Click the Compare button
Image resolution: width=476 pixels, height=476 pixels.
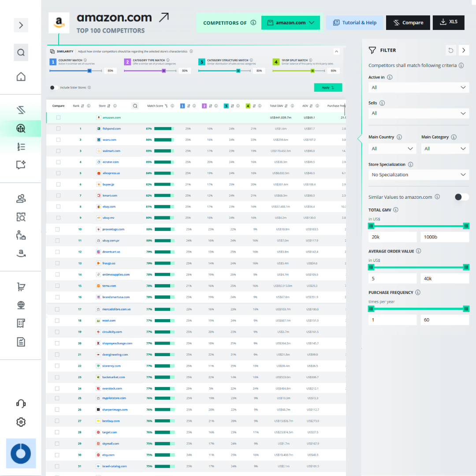(x=408, y=23)
